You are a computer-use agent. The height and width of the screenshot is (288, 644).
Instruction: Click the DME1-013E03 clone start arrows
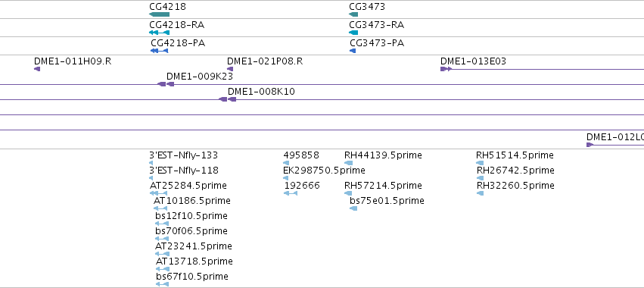(x=446, y=69)
